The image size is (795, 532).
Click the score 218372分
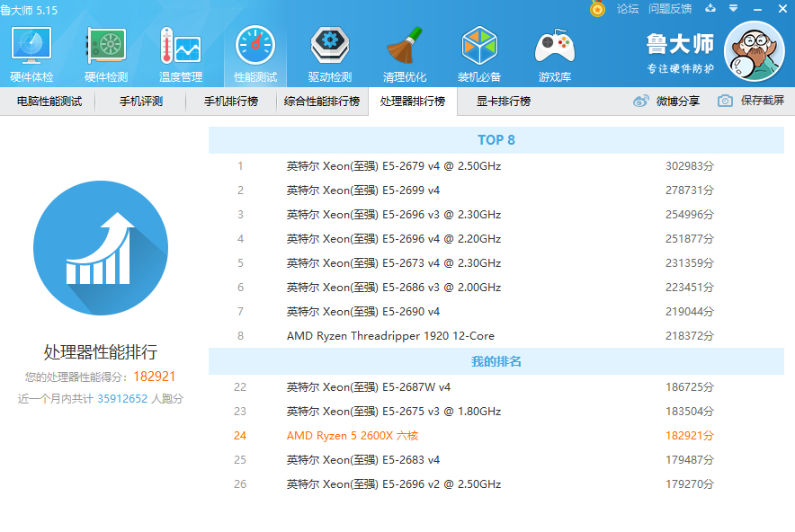pyautogui.click(x=690, y=336)
